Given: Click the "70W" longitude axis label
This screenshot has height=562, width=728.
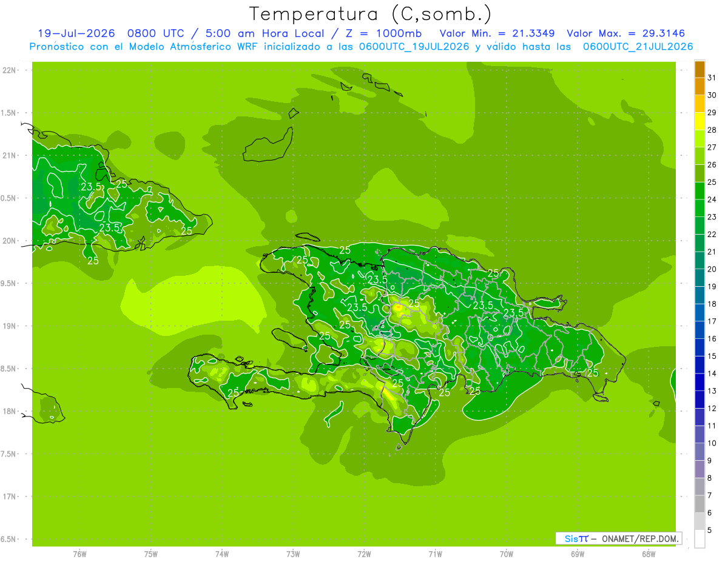Looking at the screenshot, I should (x=507, y=554).
